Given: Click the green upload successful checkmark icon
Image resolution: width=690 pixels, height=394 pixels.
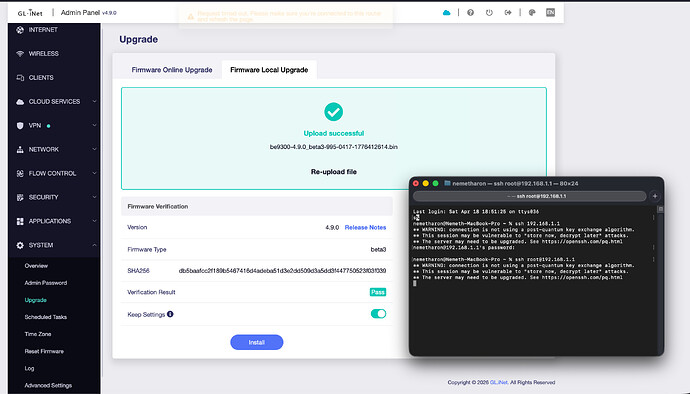Looking at the screenshot, I should point(334,112).
